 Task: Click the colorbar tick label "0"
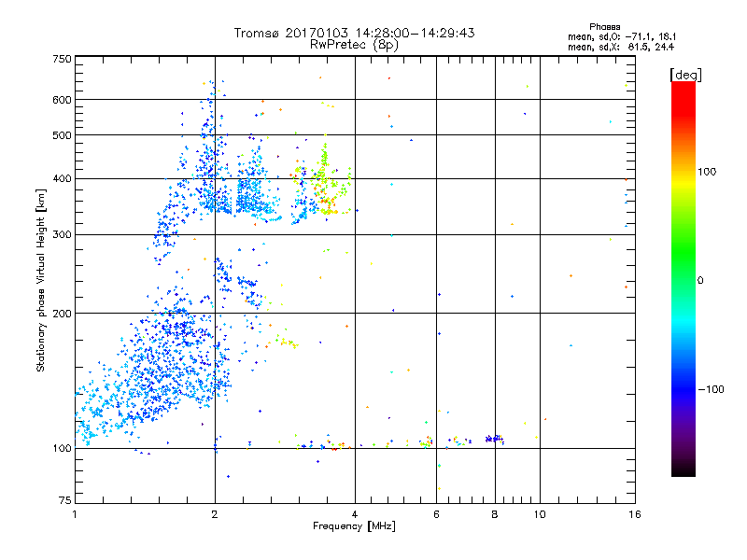pos(700,281)
